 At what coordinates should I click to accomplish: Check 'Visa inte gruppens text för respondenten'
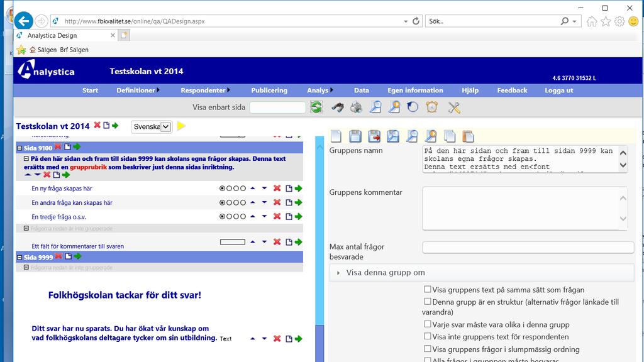[428, 336]
